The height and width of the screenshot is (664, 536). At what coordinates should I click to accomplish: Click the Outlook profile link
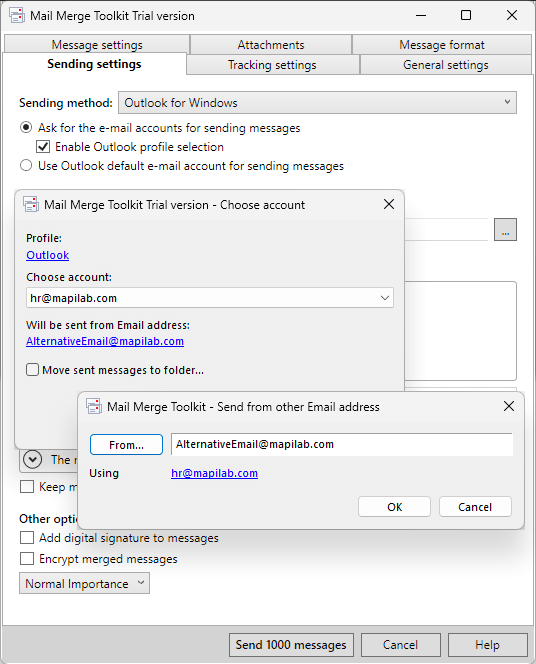pos(47,255)
